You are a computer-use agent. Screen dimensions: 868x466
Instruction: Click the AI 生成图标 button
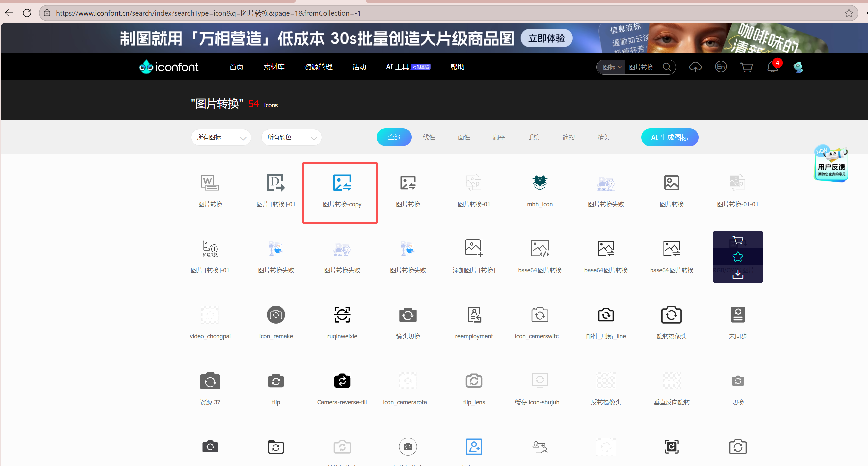click(669, 137)
